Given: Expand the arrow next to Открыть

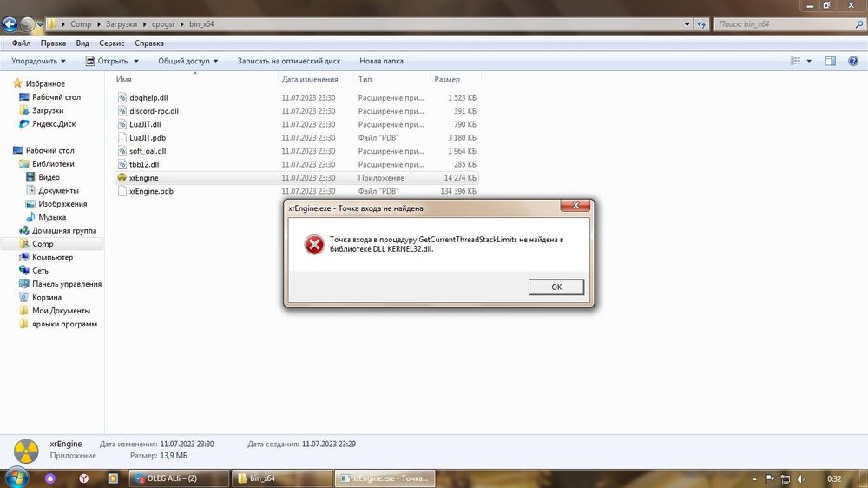Looking at the screenshot, I should click(x=136, y=61).
